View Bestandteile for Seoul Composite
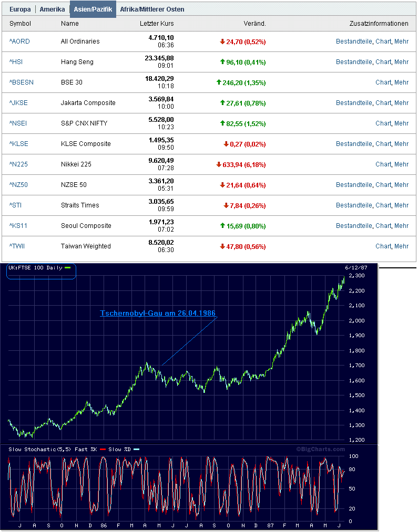This screenshot has height=532, width=418. click(354, 226)
